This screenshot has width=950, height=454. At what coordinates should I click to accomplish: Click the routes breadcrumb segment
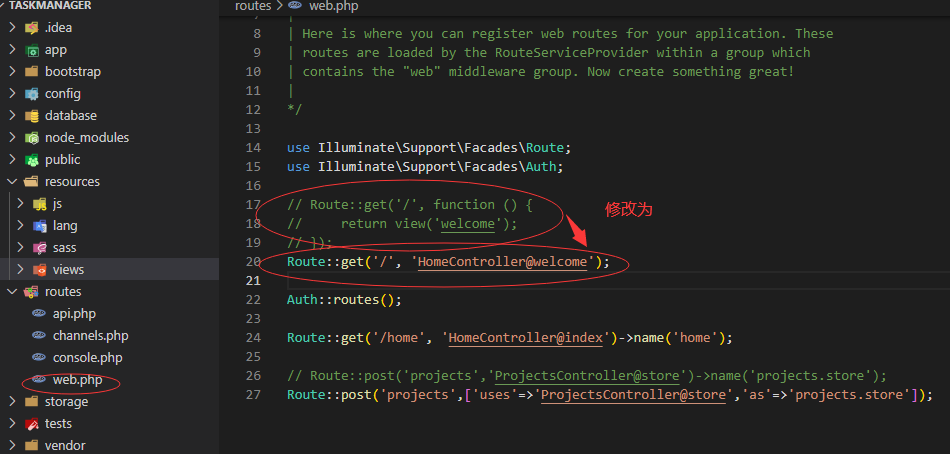[x=253, y=6]
